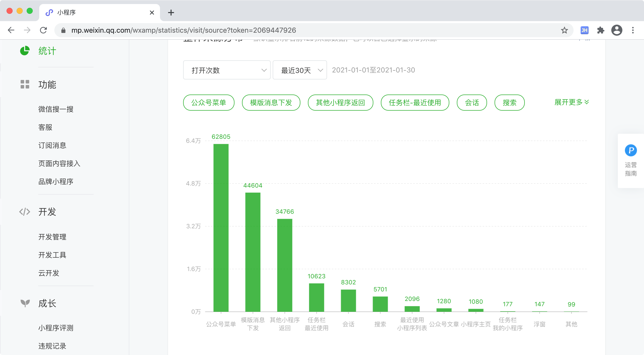Click the 开发 code brackets icon
Screen dimensions: 644x355
coord(25,212)
